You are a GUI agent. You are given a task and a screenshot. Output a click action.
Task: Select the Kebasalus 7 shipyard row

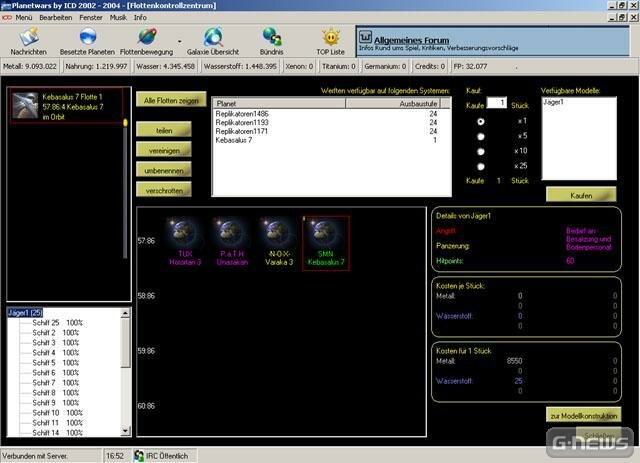click(x=331, y=140)
